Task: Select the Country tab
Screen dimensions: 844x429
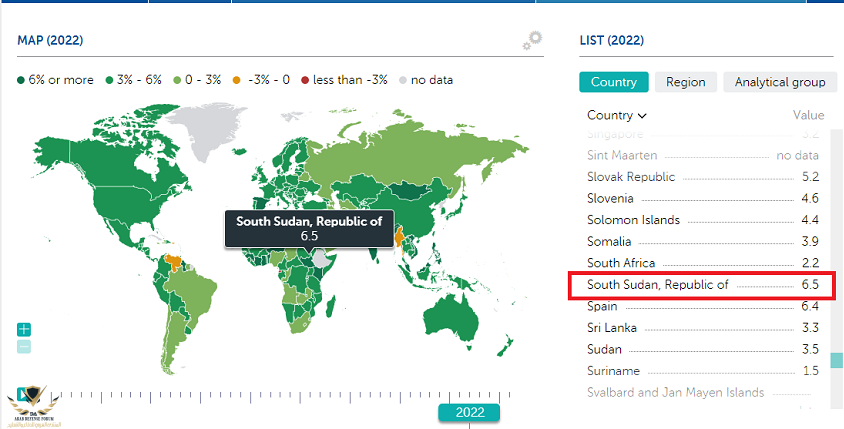Action: (x=614, y=82)
